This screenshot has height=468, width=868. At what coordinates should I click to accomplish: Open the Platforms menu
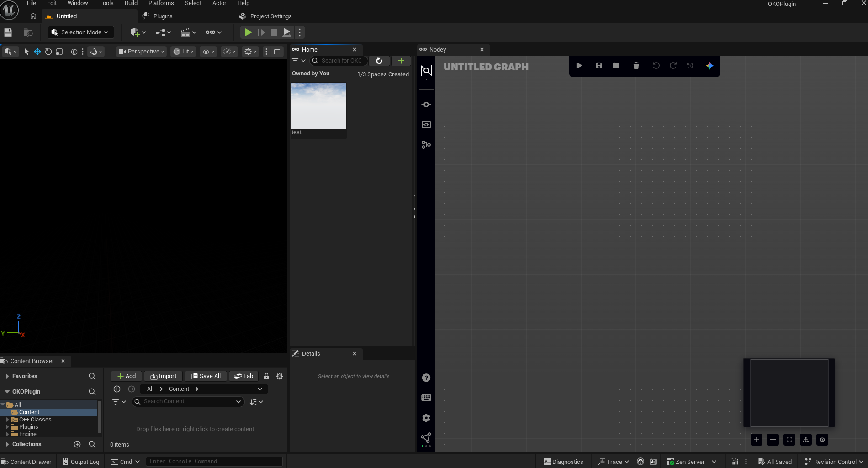point(161,3)
